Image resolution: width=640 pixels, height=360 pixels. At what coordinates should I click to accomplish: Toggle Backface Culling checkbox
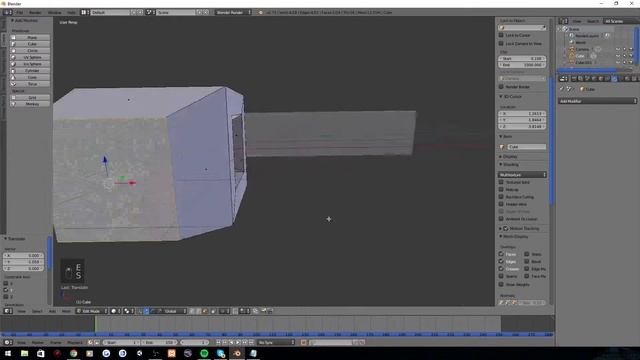click(501, 197)
